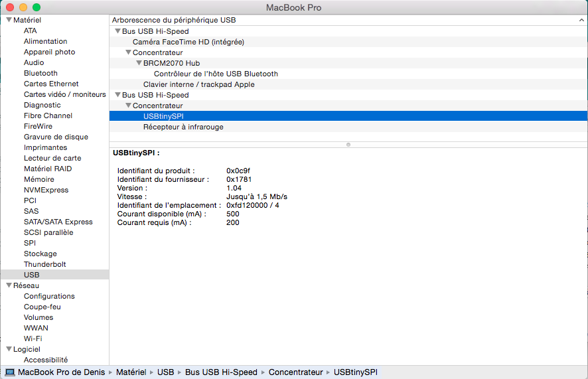Select WWAN under Réseau
588x379 pixels.
coord(36,328)
